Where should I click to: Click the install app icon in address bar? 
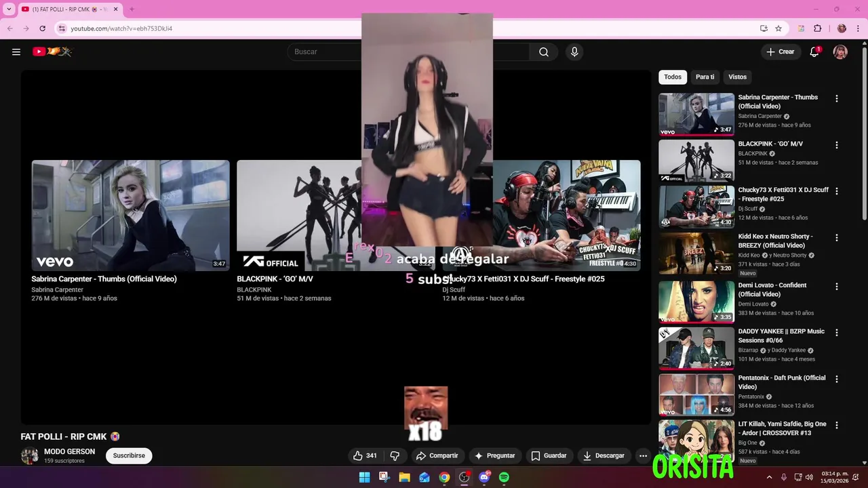(x=764, y=28)
